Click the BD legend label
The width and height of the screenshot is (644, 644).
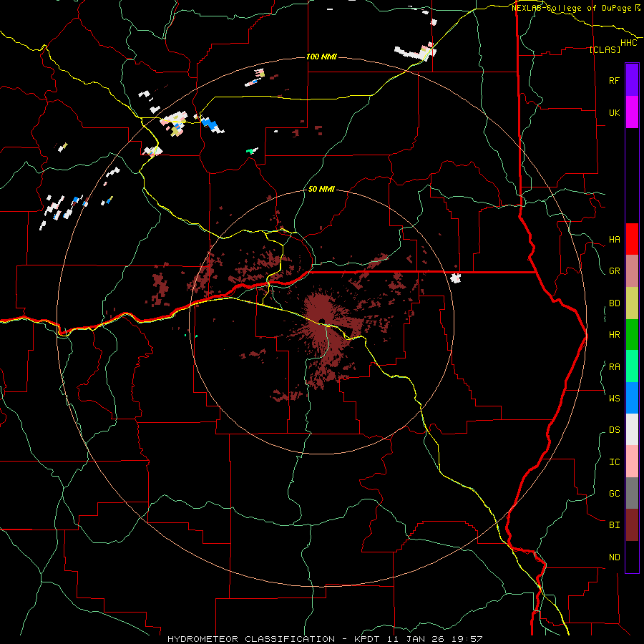coord(614,303)
